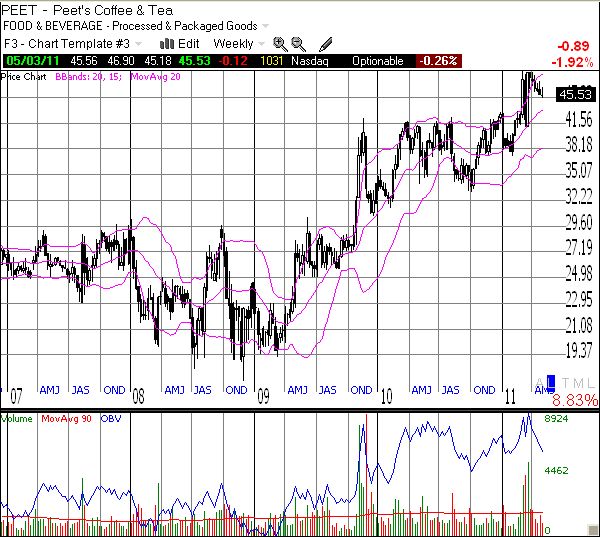This screenshot has width=600, height=537.
Task: Click the 08 year marker on time axis
Action: (139, 396)
